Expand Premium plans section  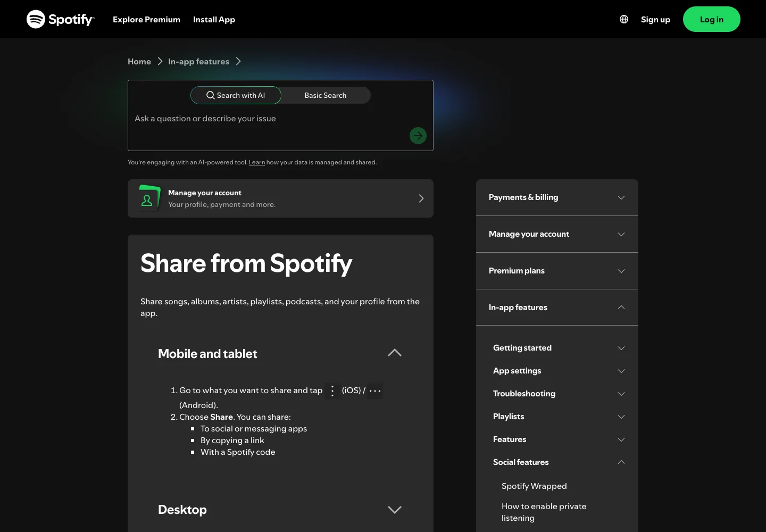pyautogui.click(x=557, y=271)
